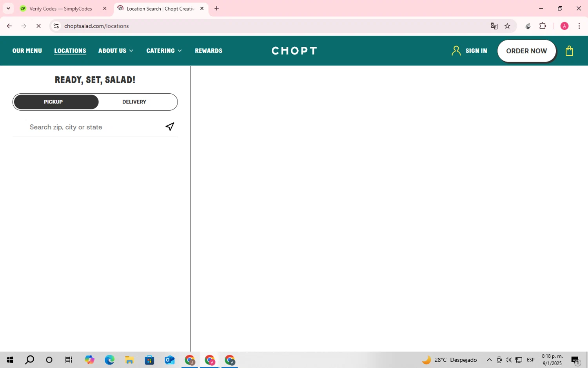
Task: Launch Microsoft Edge from taskbar
Action: pyautogui.click(x=109, y=360)
